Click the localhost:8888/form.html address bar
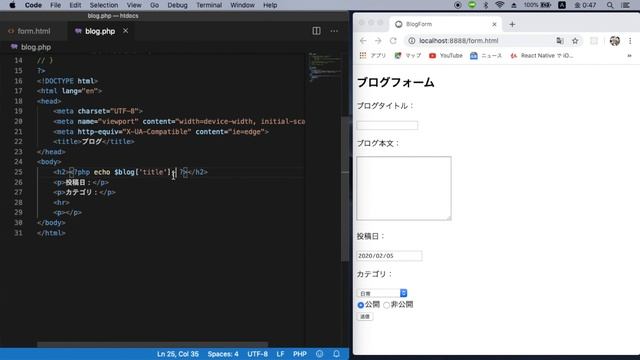Viewport: 640px width, 360px height. point(459,41)
